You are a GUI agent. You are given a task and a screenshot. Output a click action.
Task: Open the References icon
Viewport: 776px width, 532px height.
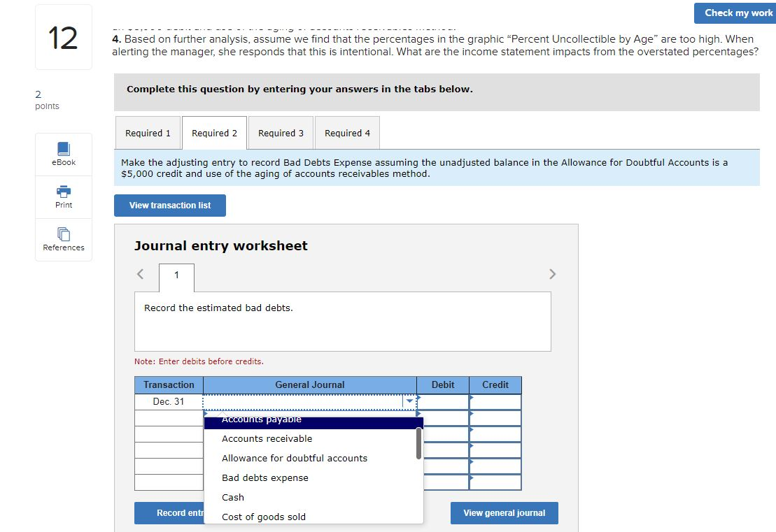64,239
